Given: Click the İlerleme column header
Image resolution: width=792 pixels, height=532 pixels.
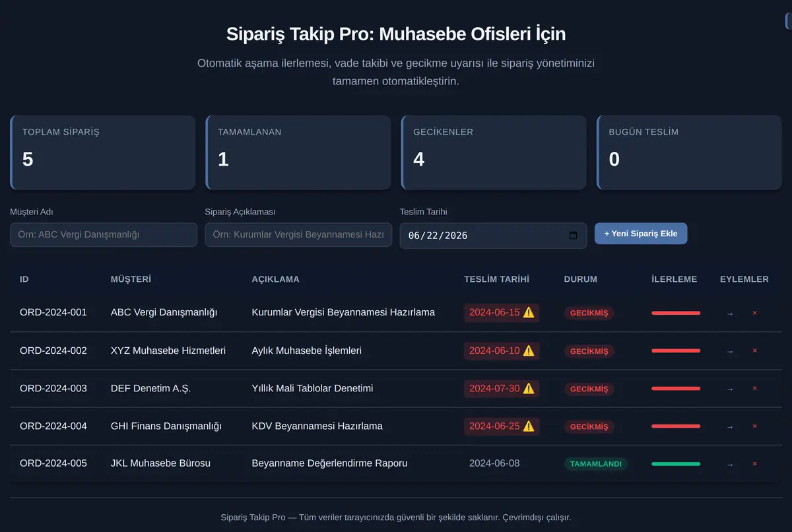Looking at the screenshot, I should 674,279.
